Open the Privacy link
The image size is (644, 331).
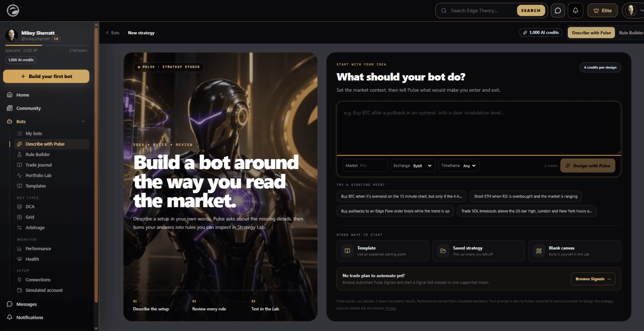[x=390, y=308]
